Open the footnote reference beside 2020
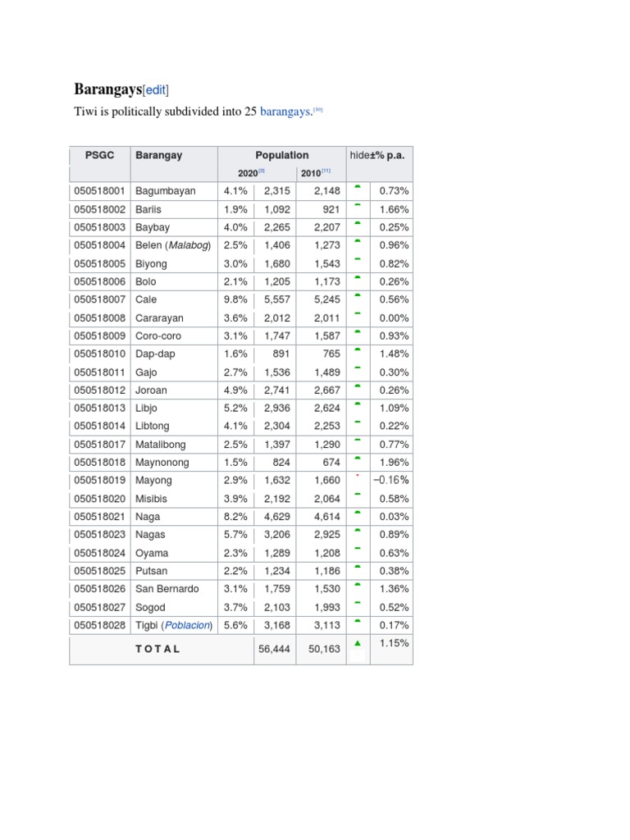 [262, 171]
